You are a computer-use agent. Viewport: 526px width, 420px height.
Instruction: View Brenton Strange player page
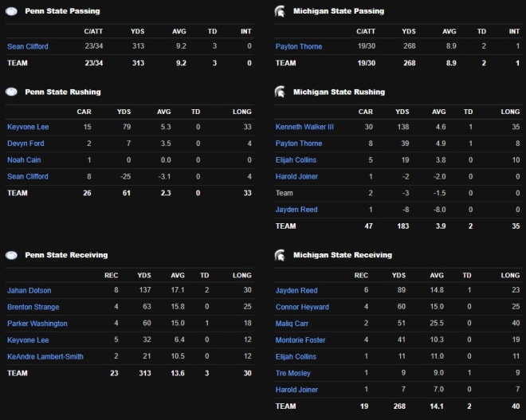click(x=33, y=307)
